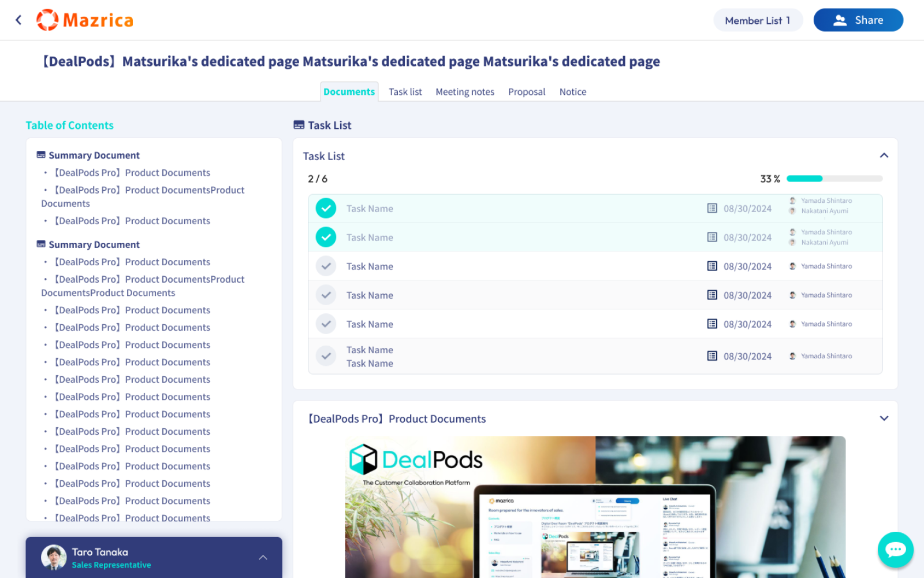Click the Sales Representative label
This screenshot has width=924, height=578.
(111, 565)
